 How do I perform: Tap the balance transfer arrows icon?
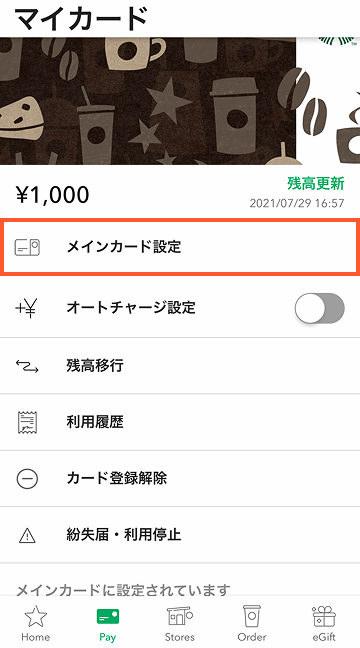pyautogui.click(x=27, y=366)
